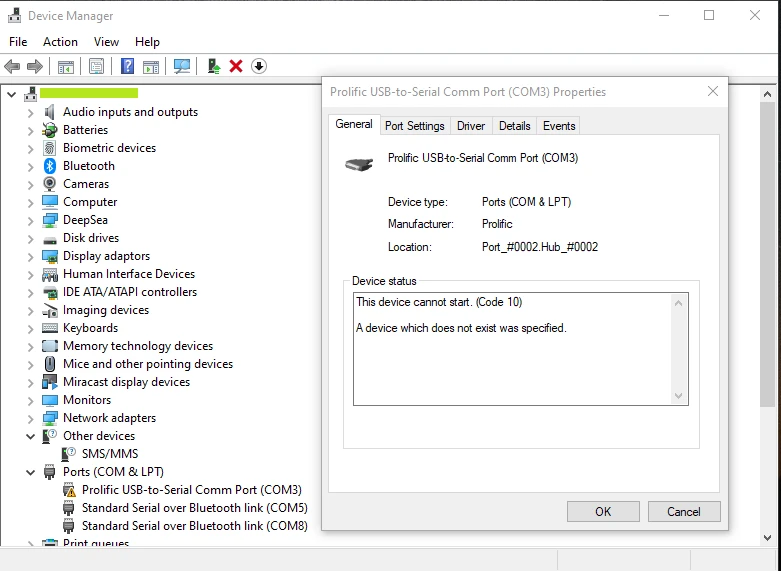Click the Keyboards category icon
781x571 pixels.
(x=50, y=328)
